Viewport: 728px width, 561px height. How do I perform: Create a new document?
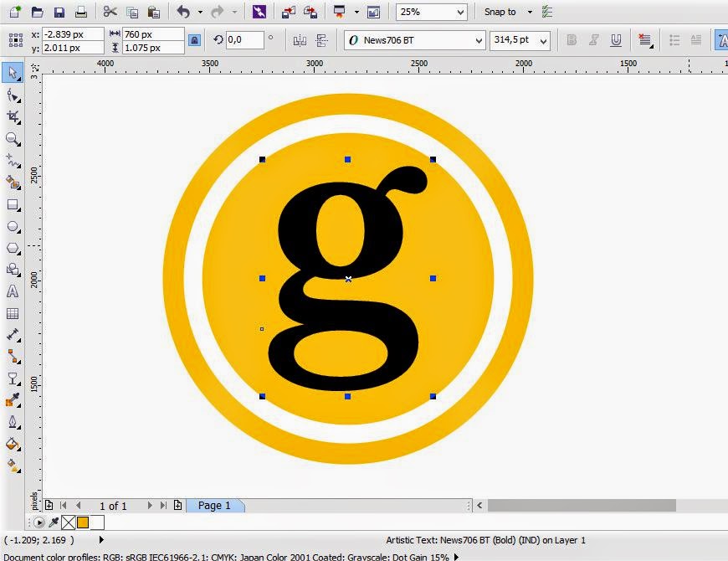coord(15,12)
